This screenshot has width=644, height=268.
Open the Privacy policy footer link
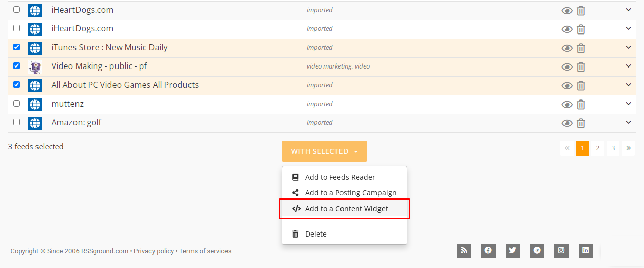click(154, 251)
